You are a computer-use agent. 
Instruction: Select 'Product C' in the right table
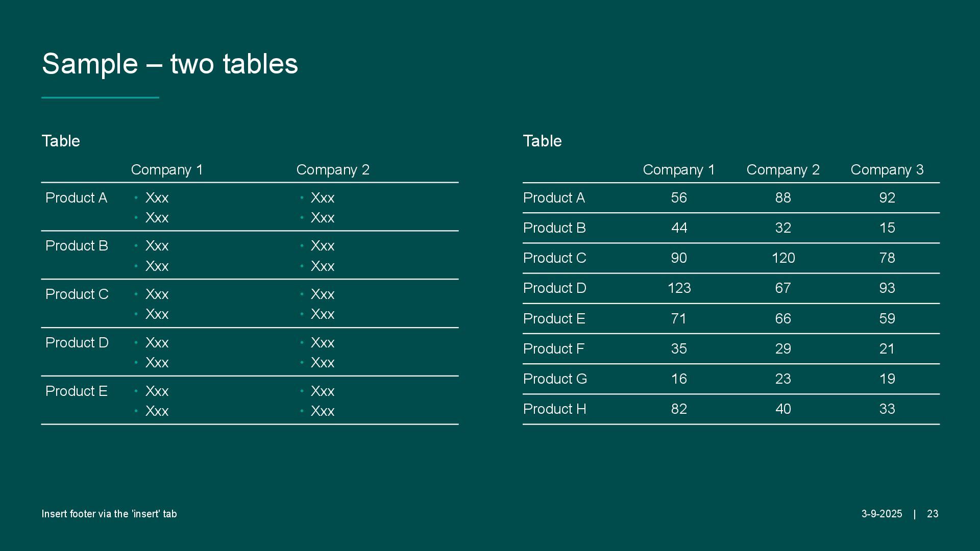[554, 258]
